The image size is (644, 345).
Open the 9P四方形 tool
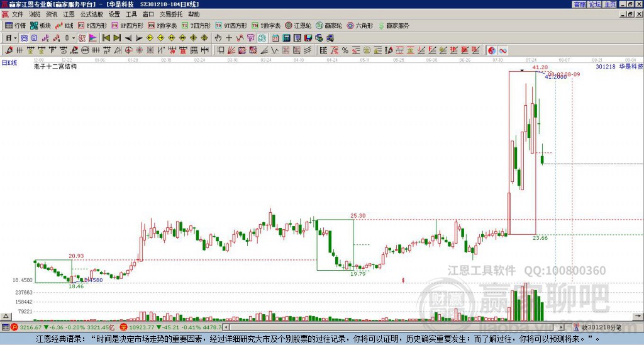click(127, 25)
